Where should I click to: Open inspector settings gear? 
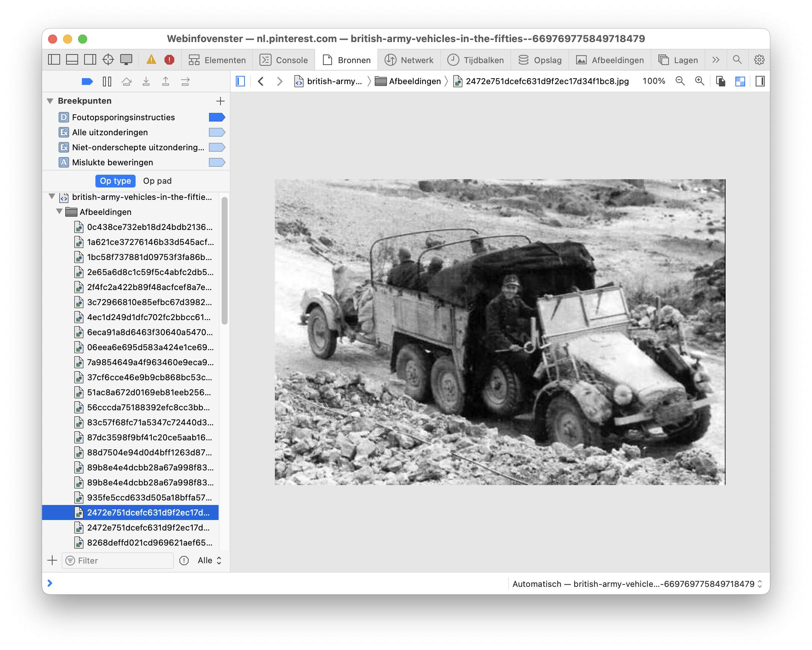tap(759, 59)
